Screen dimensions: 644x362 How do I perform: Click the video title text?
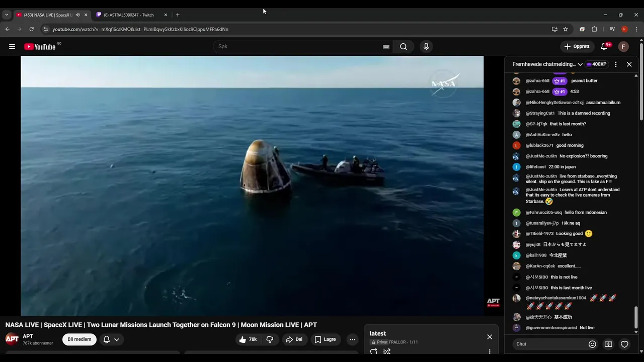tap(161, 325)
